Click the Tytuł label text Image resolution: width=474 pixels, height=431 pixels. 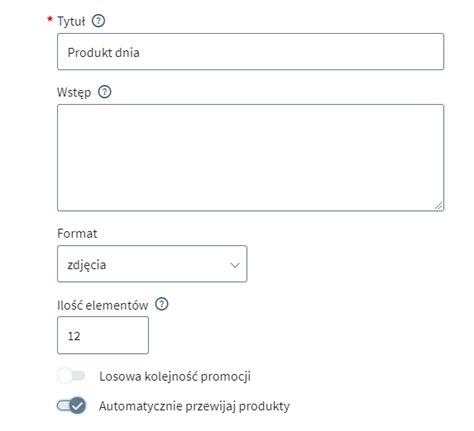(x=71, y=21)
